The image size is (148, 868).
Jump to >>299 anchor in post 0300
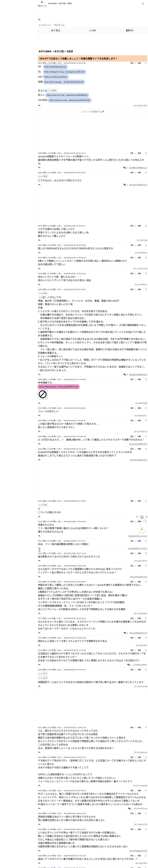(x=43, y=176)
